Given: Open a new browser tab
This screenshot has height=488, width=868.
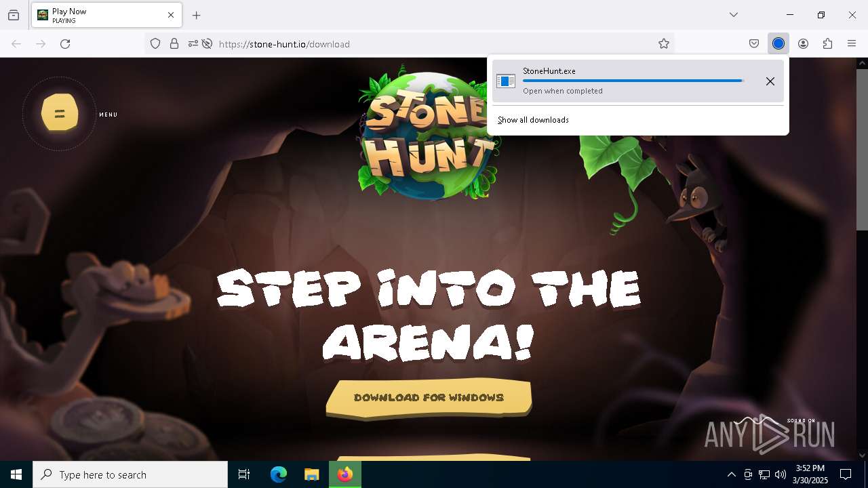Looking at the screenshot, I should (x=197, y=15).
